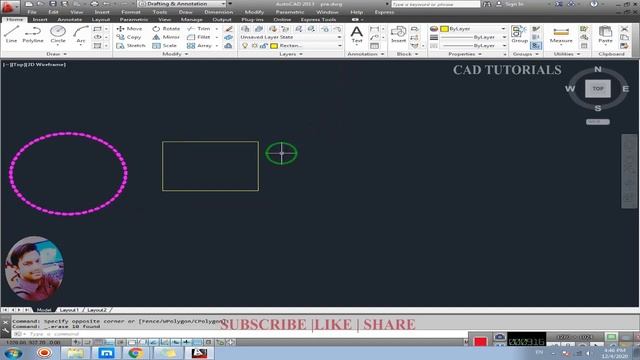640x360 pixels.
Task: Open the ByLayer color dropdown
Action: click(x=473, y=29)
